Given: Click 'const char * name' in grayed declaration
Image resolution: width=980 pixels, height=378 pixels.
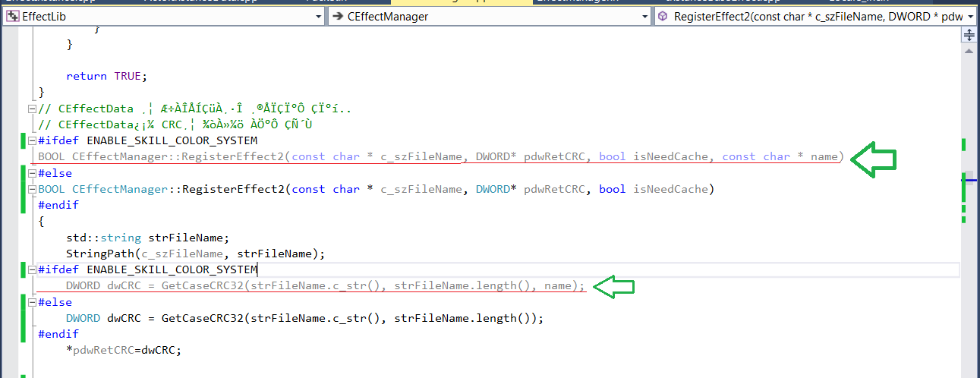Looking at the screenshot, I should [x=780, y=157].
